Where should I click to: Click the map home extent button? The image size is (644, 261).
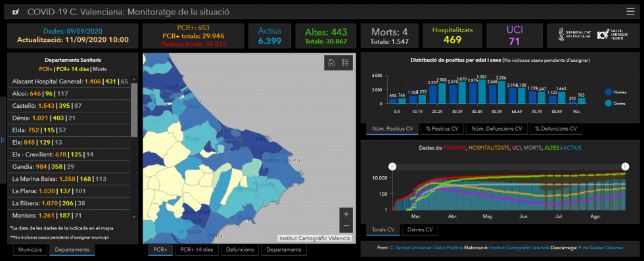(331, 63)
